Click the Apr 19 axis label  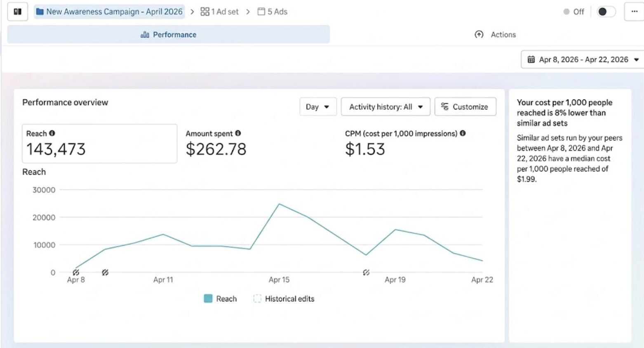[x=395, y=280]
